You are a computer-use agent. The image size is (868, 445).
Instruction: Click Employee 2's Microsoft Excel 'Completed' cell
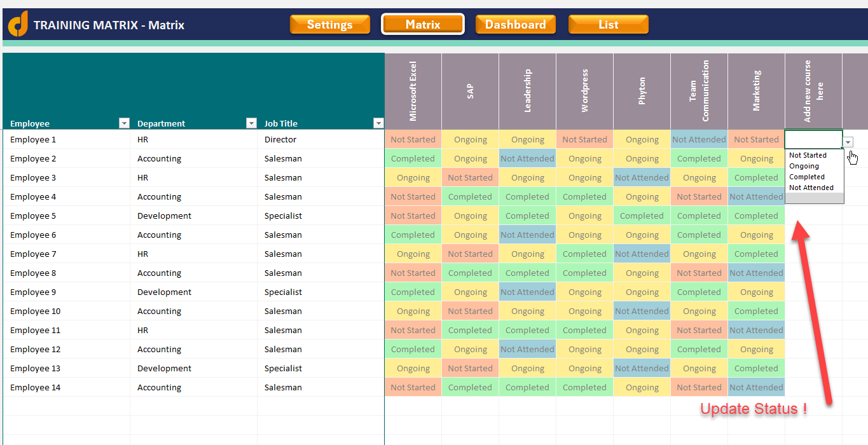[413, 158]
